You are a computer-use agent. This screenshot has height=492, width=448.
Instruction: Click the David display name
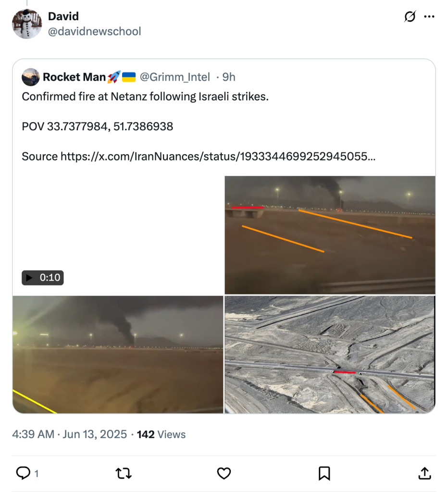63,16
